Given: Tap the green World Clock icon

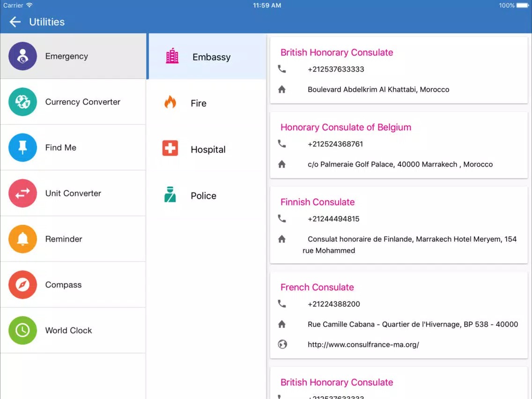Looking at the screenshot, I should [23, 331].
